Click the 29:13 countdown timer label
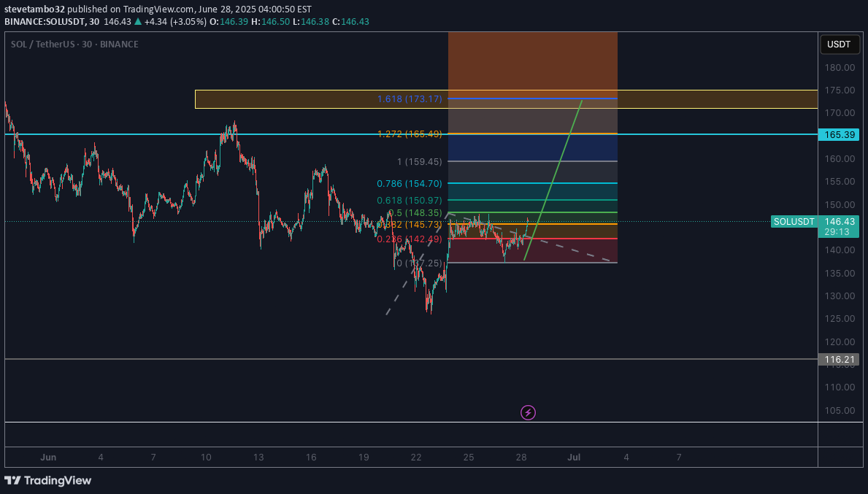Viewport: 868px width, 494px height. click(x=837, y=232)
